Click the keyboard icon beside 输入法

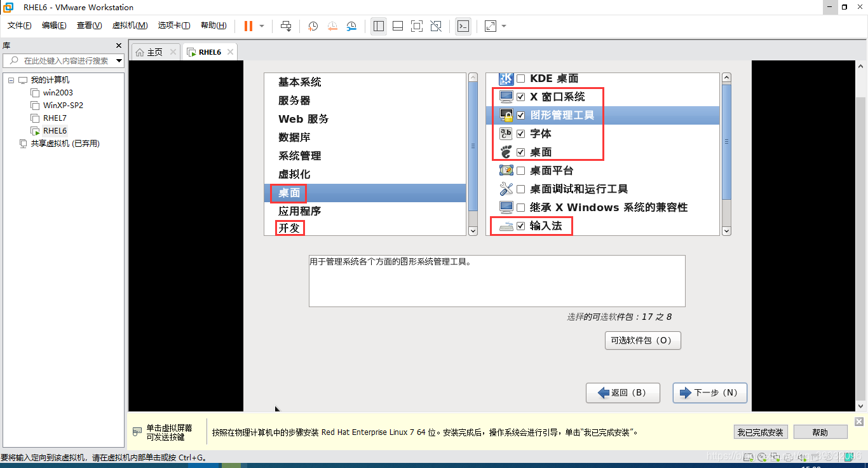coord(506,226)
